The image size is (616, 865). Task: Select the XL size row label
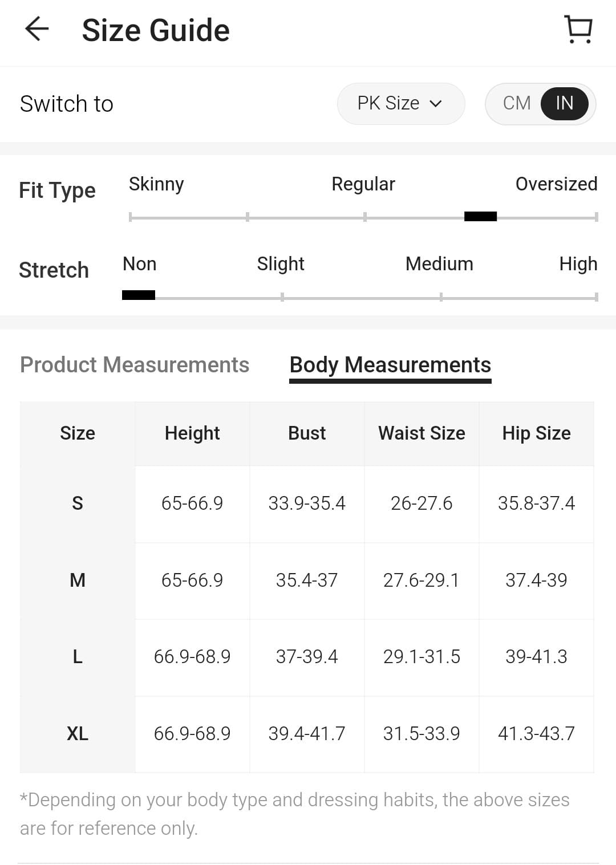click(x=78, y=734)
